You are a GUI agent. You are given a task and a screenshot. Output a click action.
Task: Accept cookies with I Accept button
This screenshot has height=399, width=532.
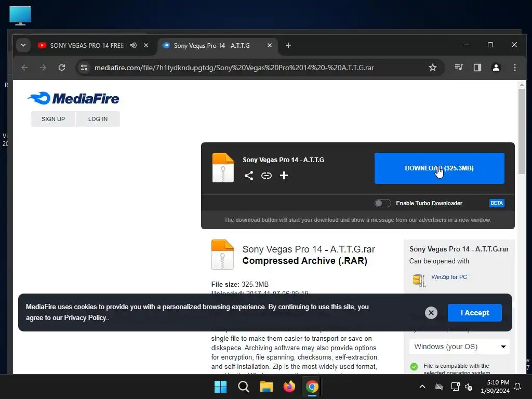click(475, 313)
